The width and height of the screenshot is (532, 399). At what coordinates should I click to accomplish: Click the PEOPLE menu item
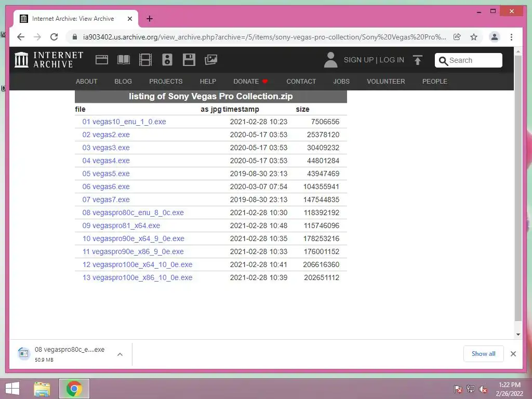[x=435, y=82]
